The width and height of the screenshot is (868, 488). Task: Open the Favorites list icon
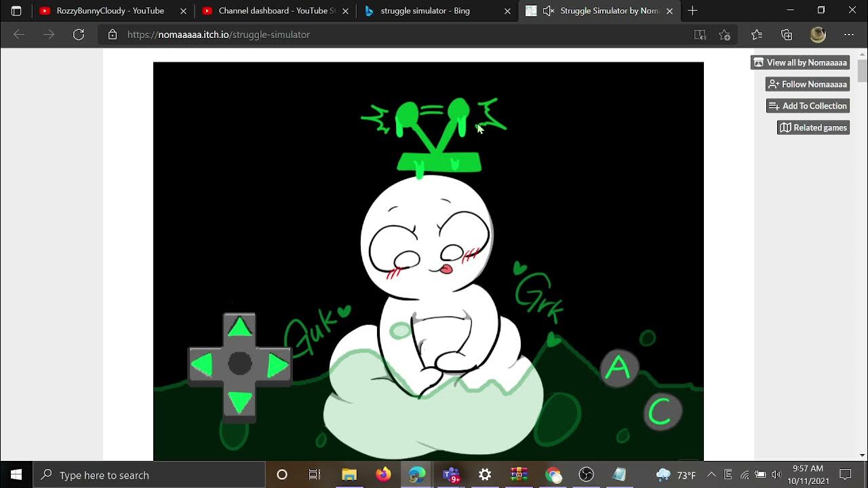click(x=757, y=35)
